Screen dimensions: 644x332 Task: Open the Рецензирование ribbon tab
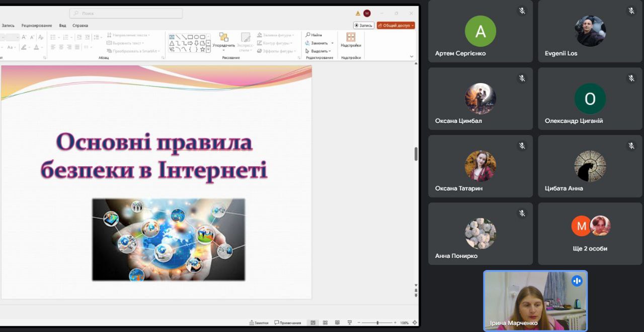37,25
